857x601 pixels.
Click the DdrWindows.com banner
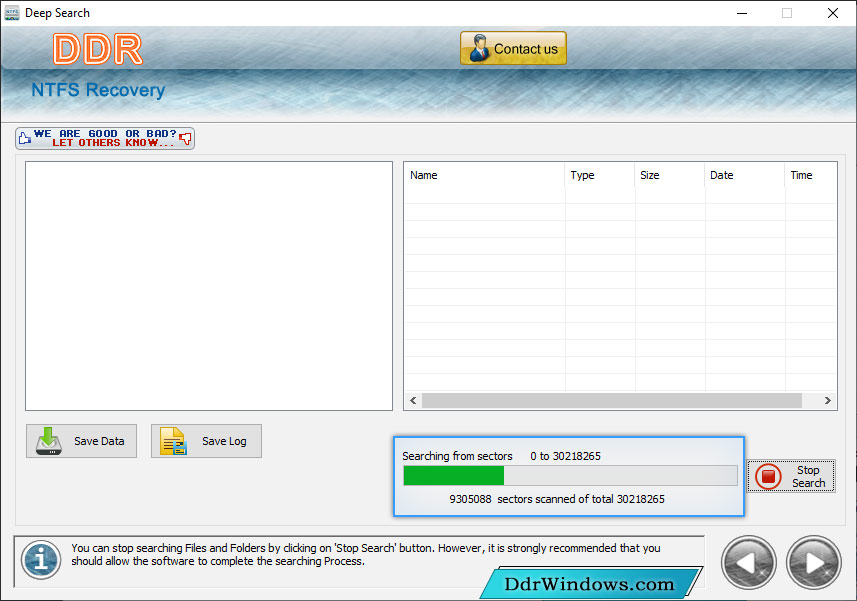[x=589, y=584]
